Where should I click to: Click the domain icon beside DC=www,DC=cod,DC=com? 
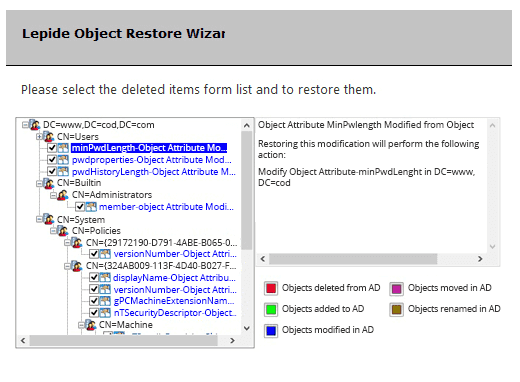35,125
